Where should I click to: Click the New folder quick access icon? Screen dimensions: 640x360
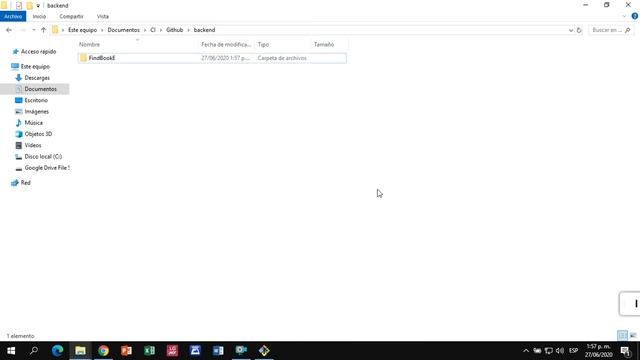point(29,5)
